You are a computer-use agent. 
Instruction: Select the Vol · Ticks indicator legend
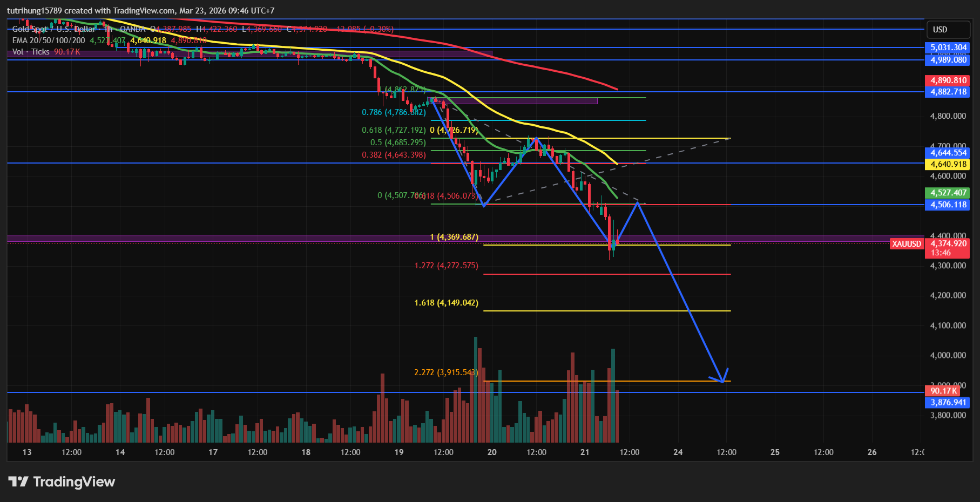point(31,52)
